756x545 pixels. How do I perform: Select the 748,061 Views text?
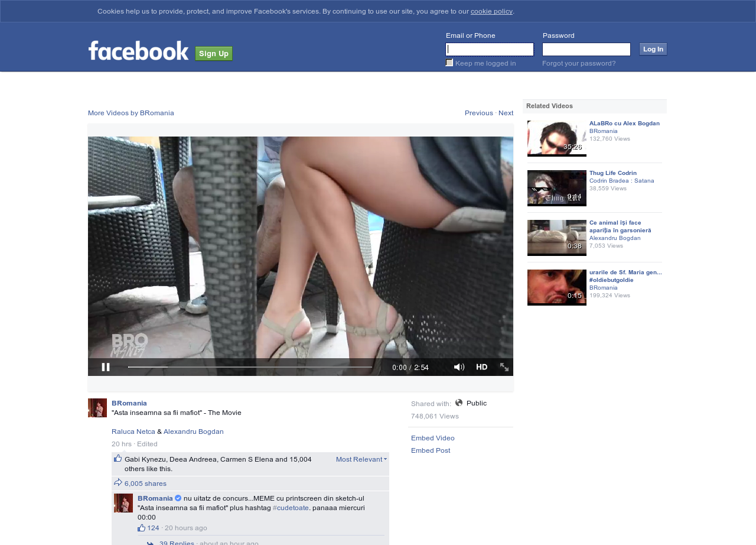click(435, 416)
